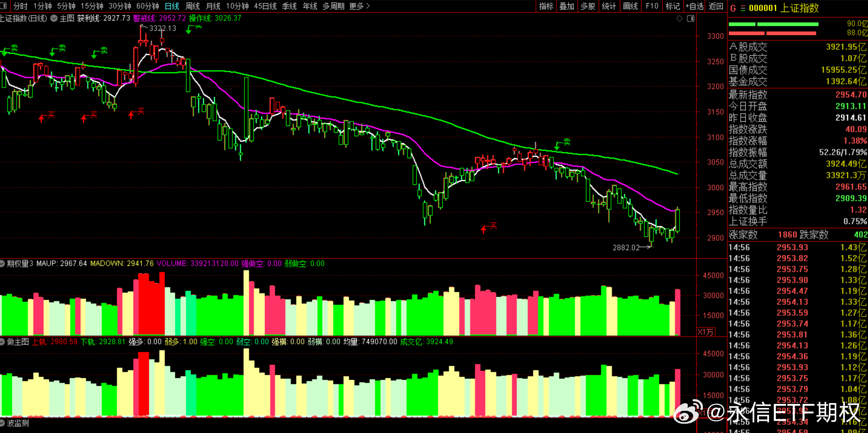Click the X1万 volume scale label
This screenshot has height=433, width=868.
pyautogui.click(x=706, y=332)
